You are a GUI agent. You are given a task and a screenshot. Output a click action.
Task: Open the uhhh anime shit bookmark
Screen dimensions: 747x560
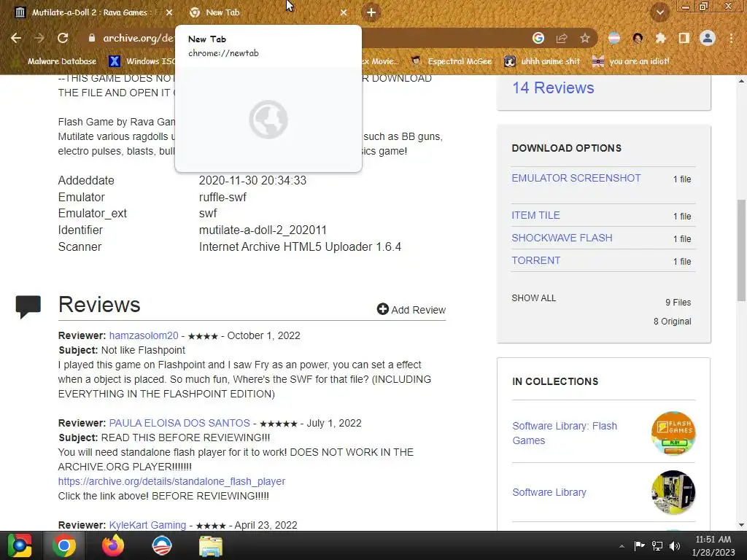click(x=542, y=61)
